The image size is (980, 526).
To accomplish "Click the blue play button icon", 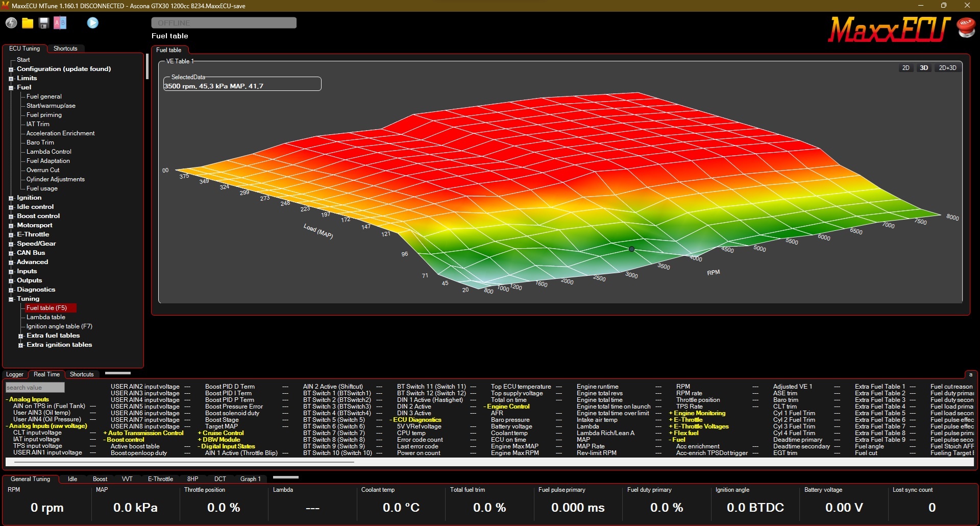I will click(x=92, y=23).
